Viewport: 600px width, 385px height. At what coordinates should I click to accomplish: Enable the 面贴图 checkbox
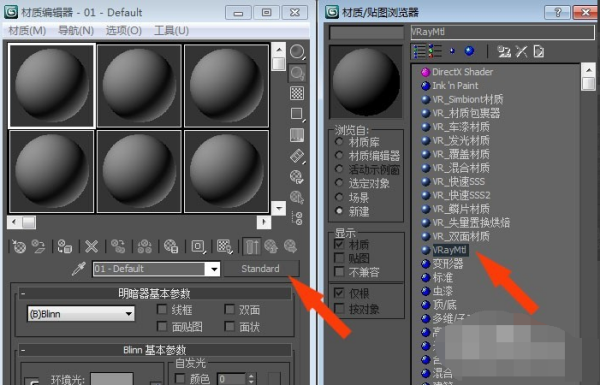point(162,326)
